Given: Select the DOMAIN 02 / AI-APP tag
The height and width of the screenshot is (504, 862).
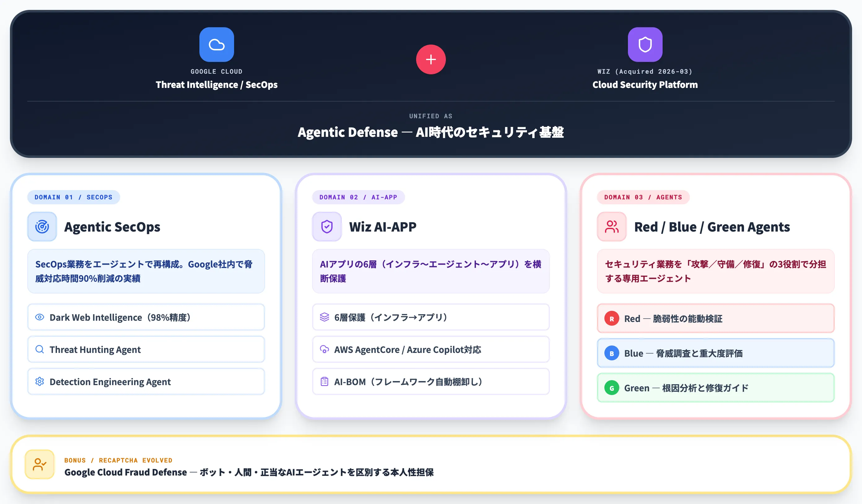Looking at the screenshot, I should coord(358,197).
